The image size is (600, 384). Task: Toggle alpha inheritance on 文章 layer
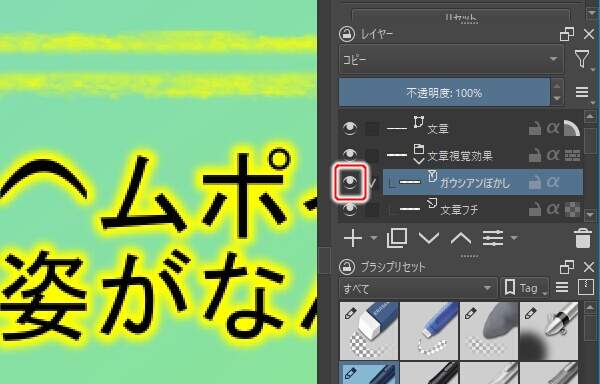click(553, 128)
